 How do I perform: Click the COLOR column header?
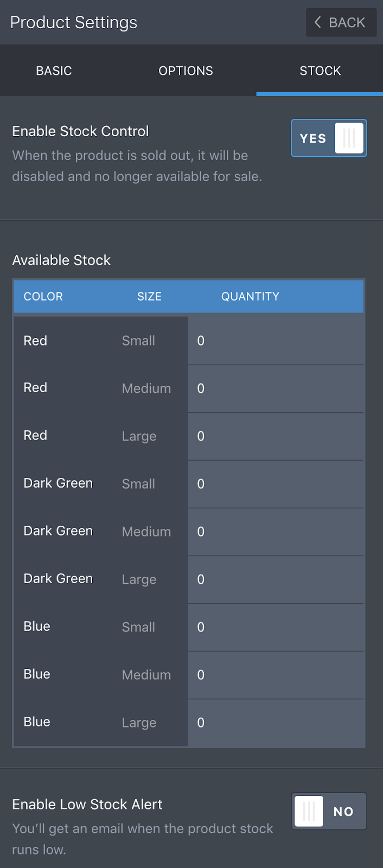tap(43, 296)
